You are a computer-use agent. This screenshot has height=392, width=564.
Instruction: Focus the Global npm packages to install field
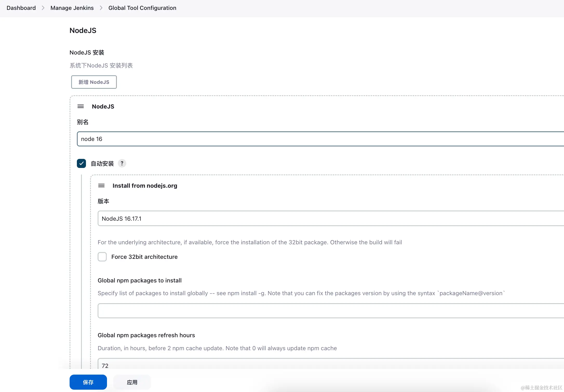[x=331, y=311]
